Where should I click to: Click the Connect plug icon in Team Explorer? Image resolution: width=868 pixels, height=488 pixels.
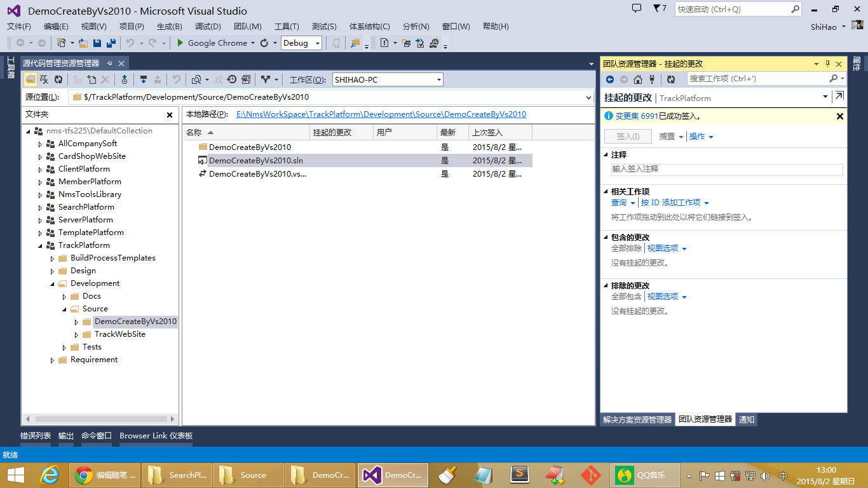(652, 79)
